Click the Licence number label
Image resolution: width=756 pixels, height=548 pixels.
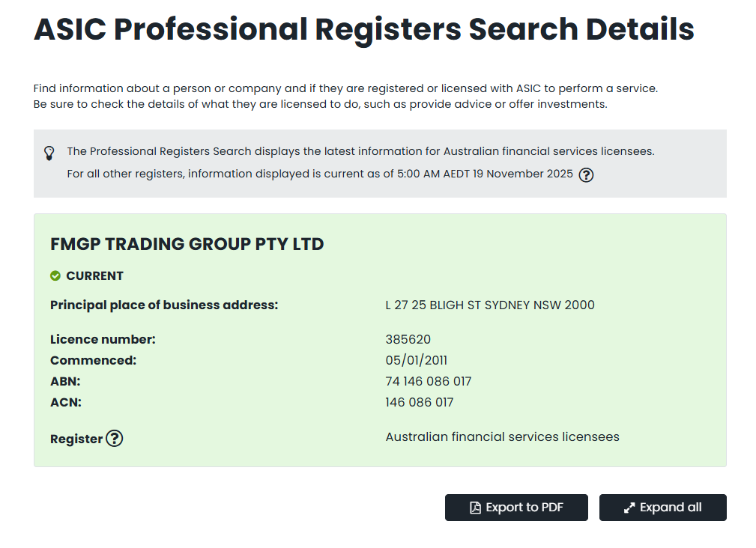pyautogui.click(x=103, y=340)
